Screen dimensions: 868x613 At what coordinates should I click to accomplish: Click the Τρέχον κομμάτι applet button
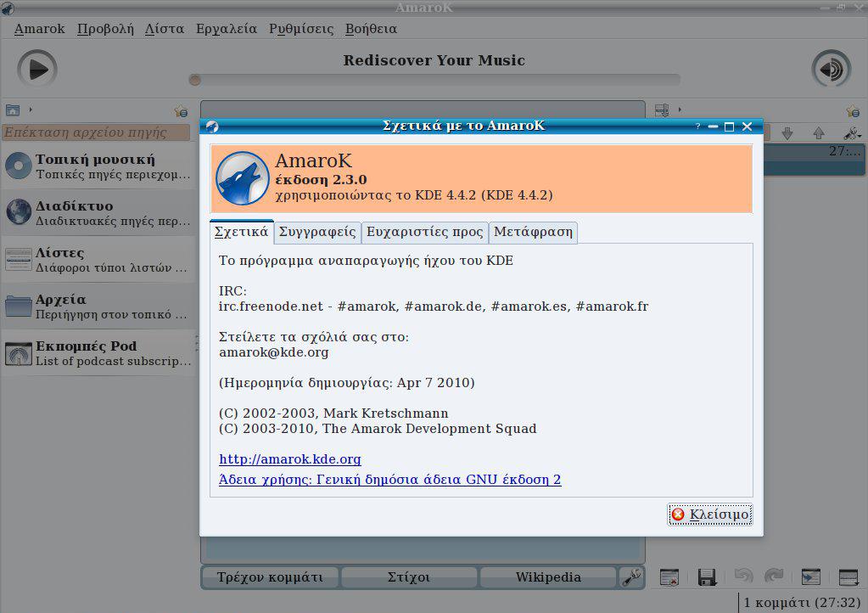click(270, 577)
